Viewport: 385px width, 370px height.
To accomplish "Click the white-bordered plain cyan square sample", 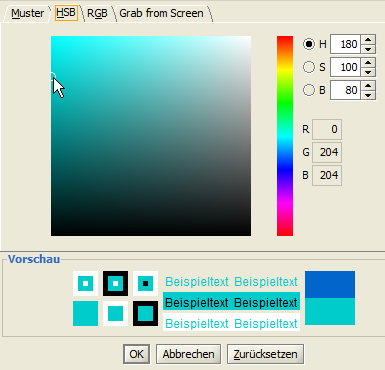I will (x=115, y=313).
